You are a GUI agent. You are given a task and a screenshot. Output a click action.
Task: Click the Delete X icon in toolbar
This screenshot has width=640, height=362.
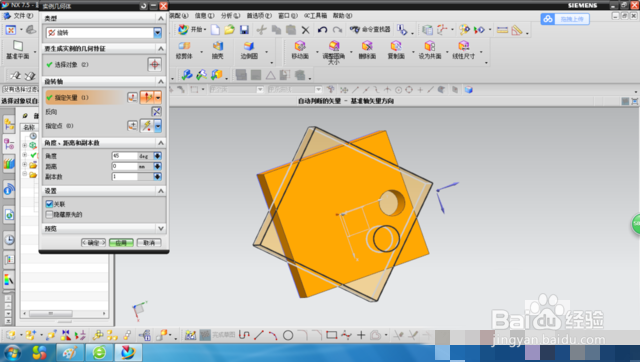pyautogui.click(x=305, y=30)
